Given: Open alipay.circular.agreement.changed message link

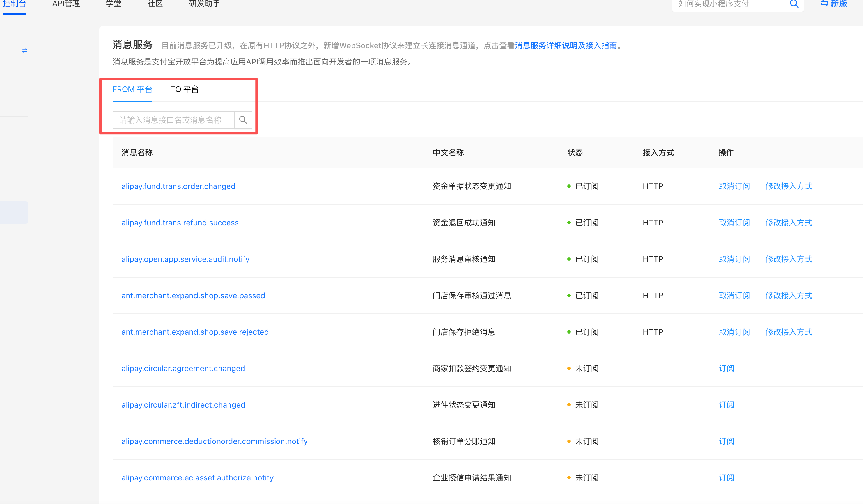Looking at the screenshot, I should 183,369.
